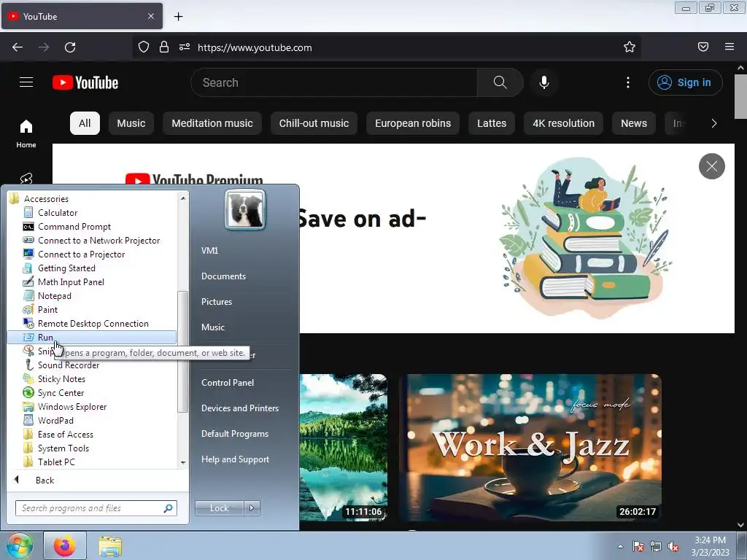Open Remote Desktop Connection
Viewport: 747px width, 560px height.
(x=93, y=323)
